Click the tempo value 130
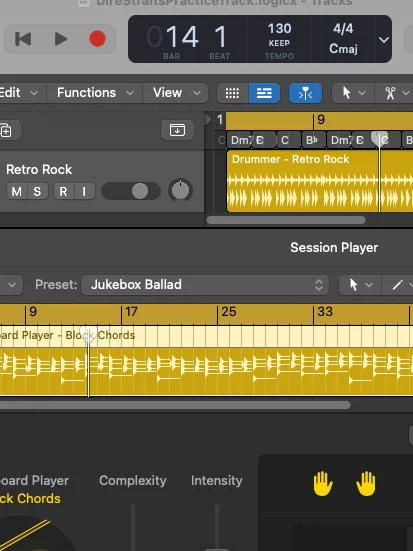This screenshot has height=551, width=413. point(279,28)
